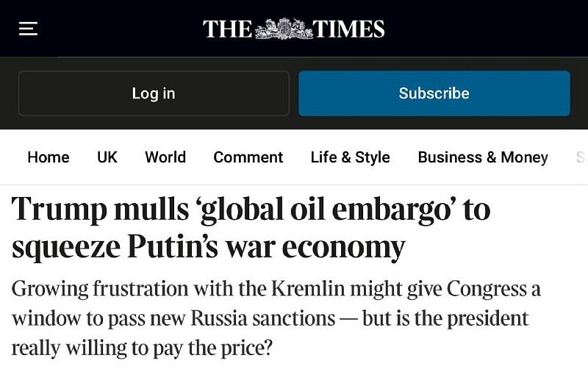Select the cut-off tab after Business & Money
The image size is (588, 372).
(581, 157)
